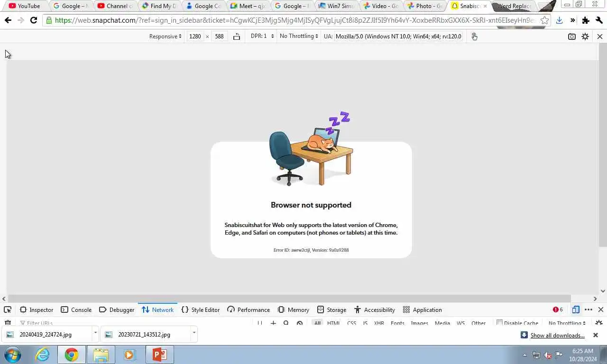Close the developer tools panel
The height and width of the screenshot is (364, 607).
click(x=600, y=309)
